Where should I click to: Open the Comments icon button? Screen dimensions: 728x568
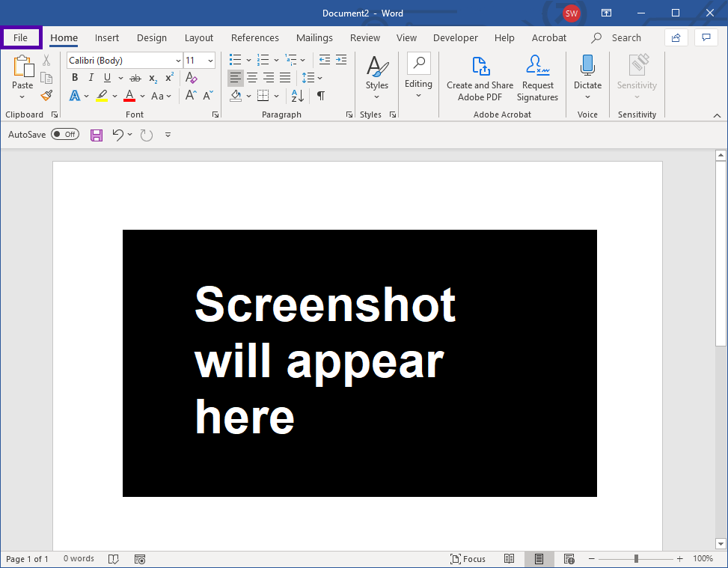pyautogui.click(x=706, y=37)
